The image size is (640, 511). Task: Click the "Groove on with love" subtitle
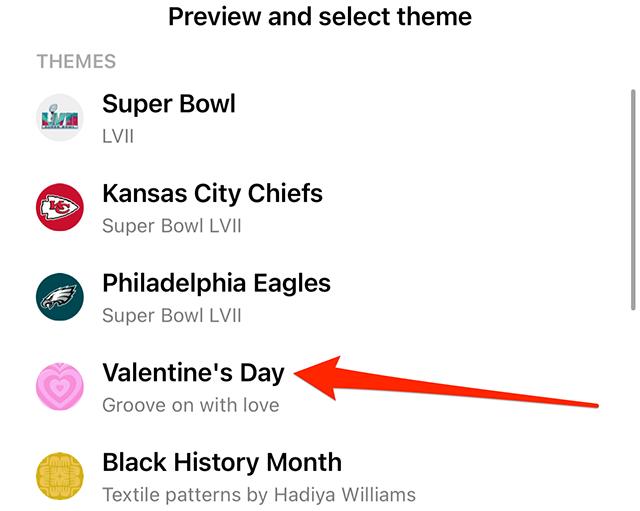point(191,405)
